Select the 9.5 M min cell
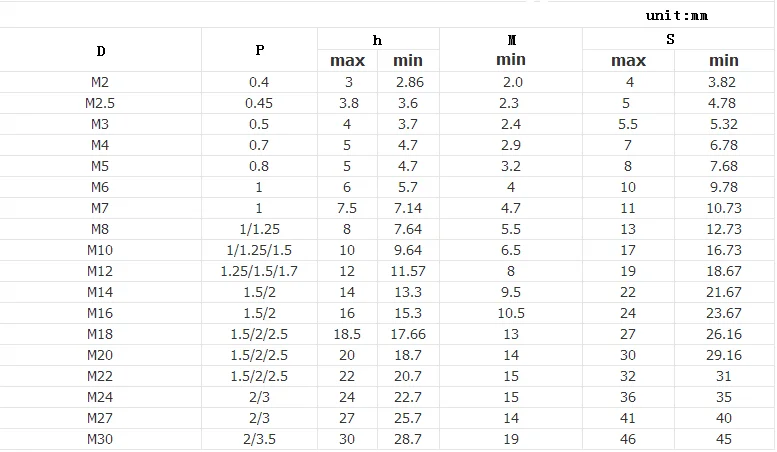Image resolution: width=777 pixels, height=452 pixels. click(x=511, y=292)
